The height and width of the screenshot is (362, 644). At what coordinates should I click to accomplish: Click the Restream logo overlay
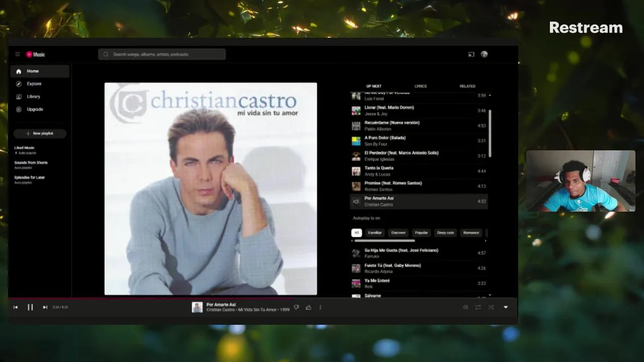(x=586, y=28)
